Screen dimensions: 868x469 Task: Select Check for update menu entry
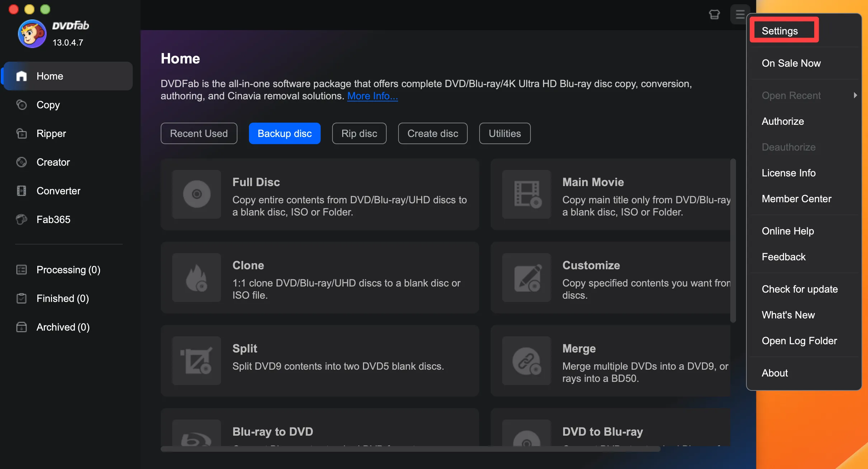point(799,289)
